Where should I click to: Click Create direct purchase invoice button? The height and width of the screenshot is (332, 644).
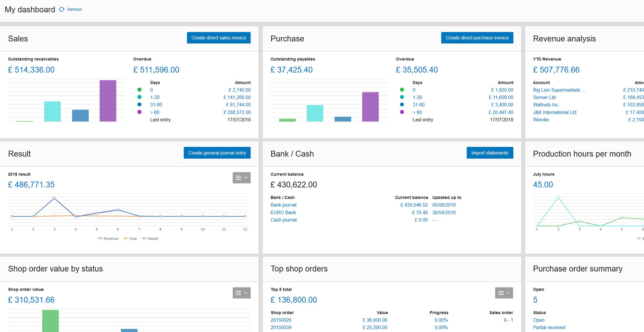click(477, 38)
